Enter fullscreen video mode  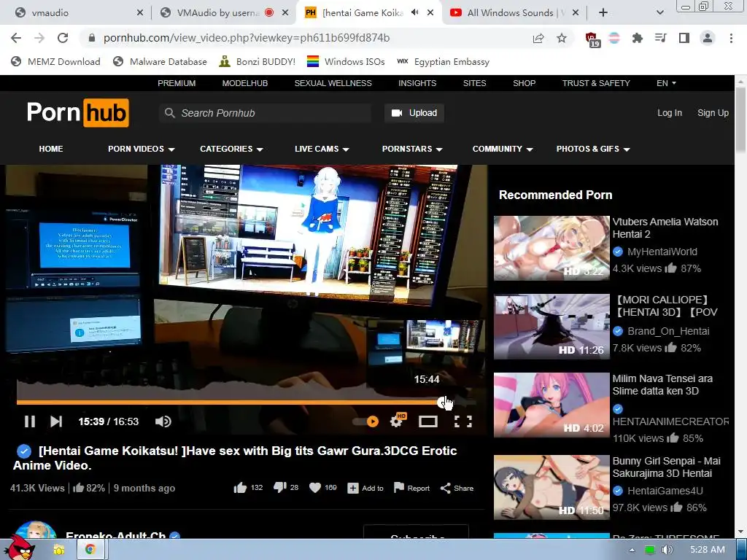(463, 421)
